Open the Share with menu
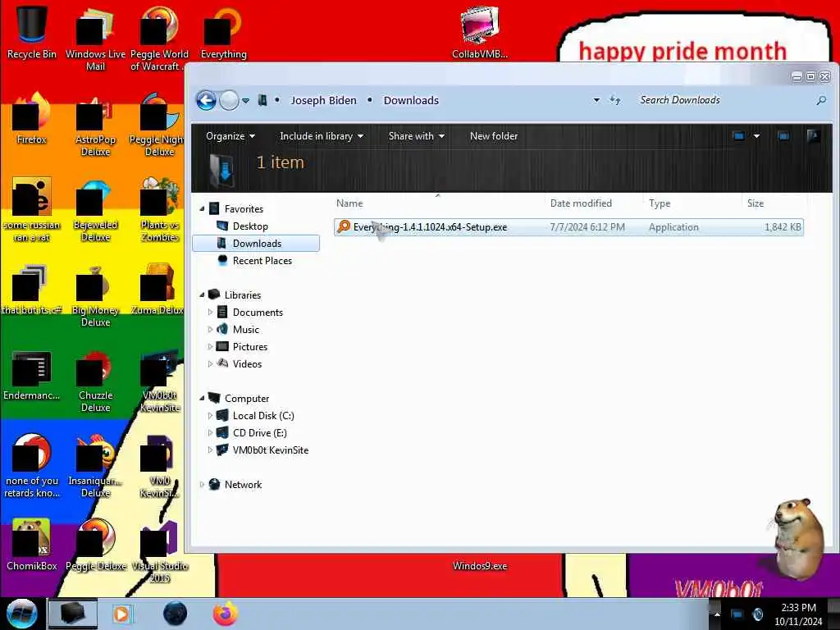840x630 pixels. tap(416, 136)
